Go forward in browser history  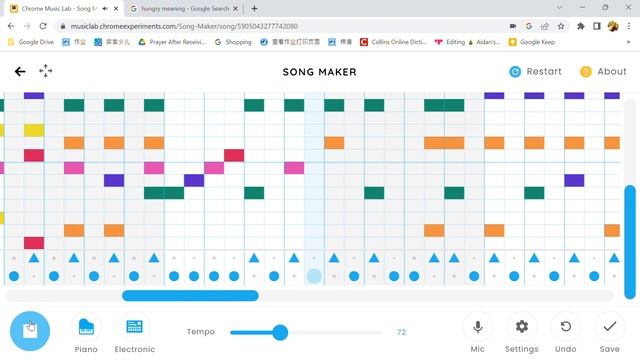27,26
